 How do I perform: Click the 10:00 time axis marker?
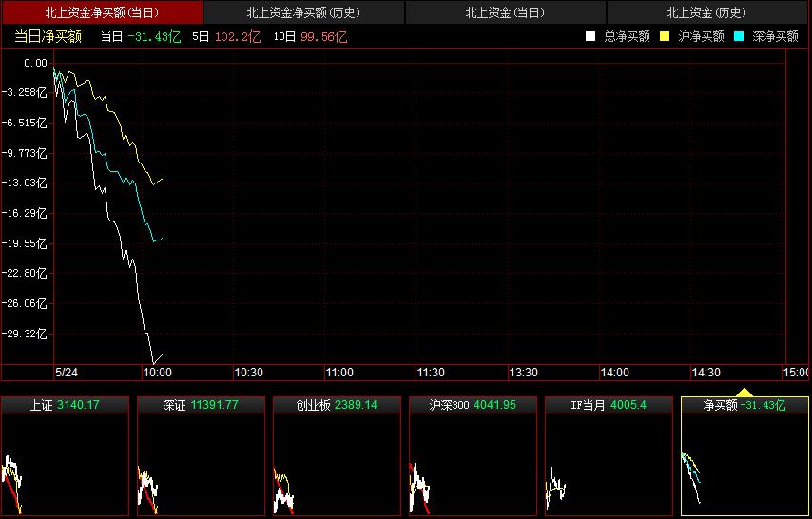point(156,373)
